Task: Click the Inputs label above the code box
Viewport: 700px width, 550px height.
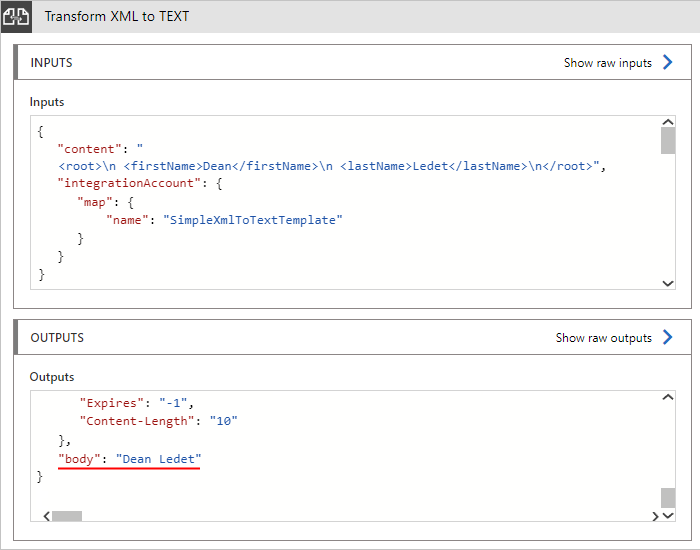Action: pyautogui.click(x=47, y=102)
